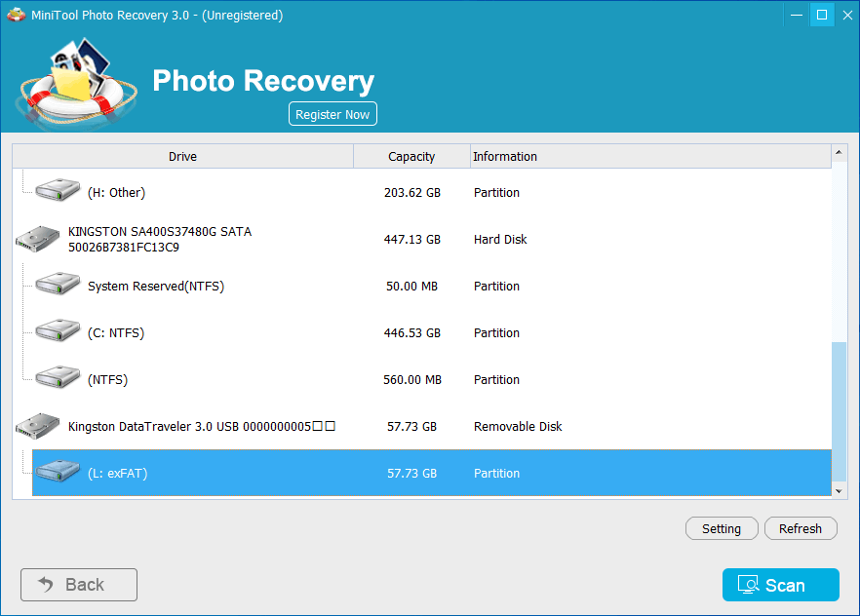
Task: Click the C: NTFS partition drive icon
Action: click(58, 330)
